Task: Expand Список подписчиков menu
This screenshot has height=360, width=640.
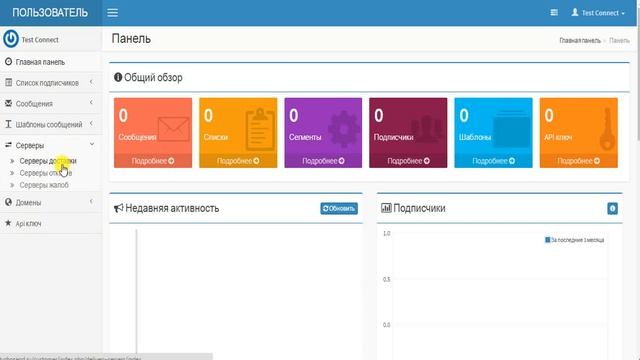Action: [x=51, y=83]
